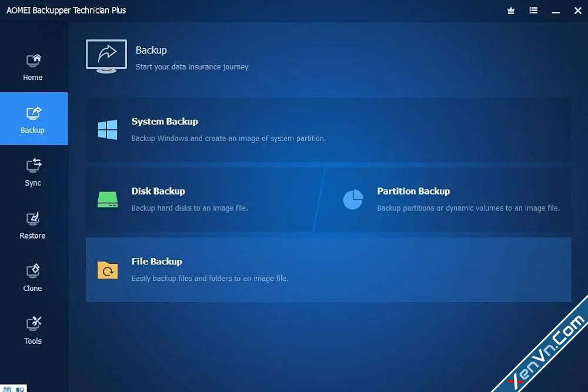Image resolution: width=588 pixels, height=392 pixels.
Task: Click 'Backup Windows and create an image' description
Action: pos(229,138)
